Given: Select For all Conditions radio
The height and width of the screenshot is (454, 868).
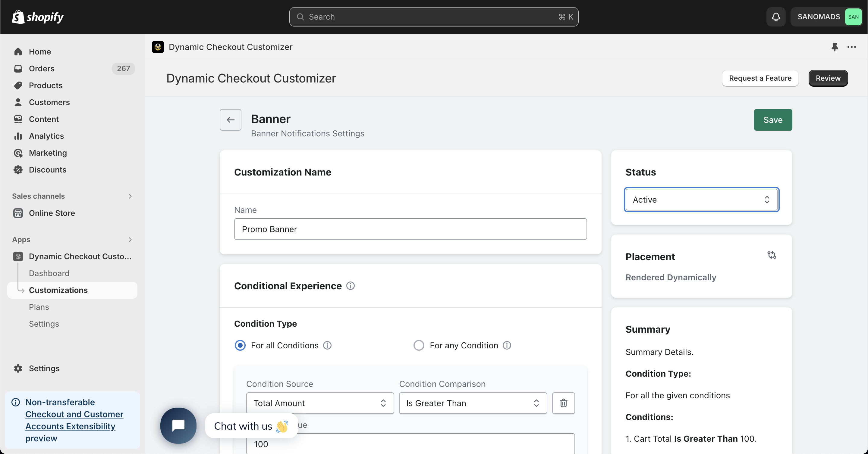Looking at the screenshot, I should [240, 345].
